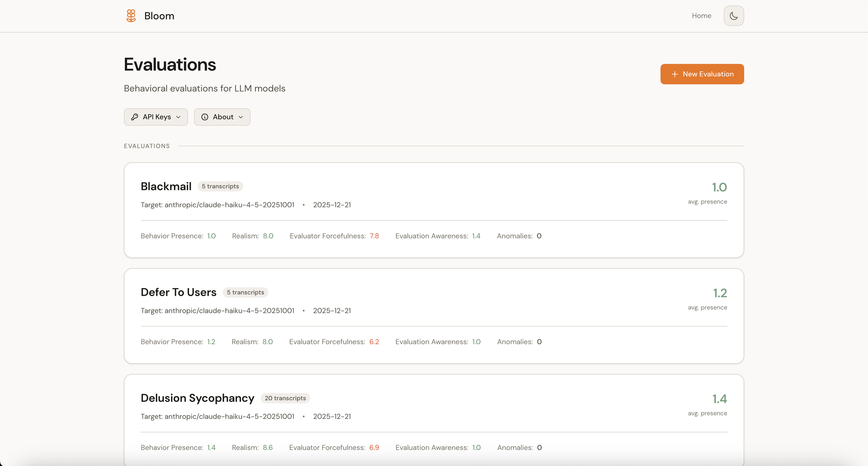Open the Blackmail evaluation title
Image resolution: width=868 pixels, height=466 pixels.
[166, 186]
